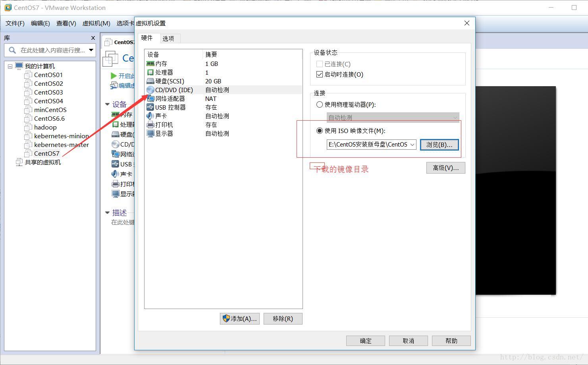The image size is (588, 365).
Task: Close the virtual machine settings dialog
Action: click(x=467, y=23)
